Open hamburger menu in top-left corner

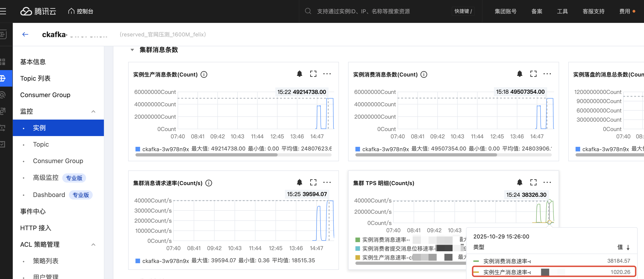[x=3, y=11]
